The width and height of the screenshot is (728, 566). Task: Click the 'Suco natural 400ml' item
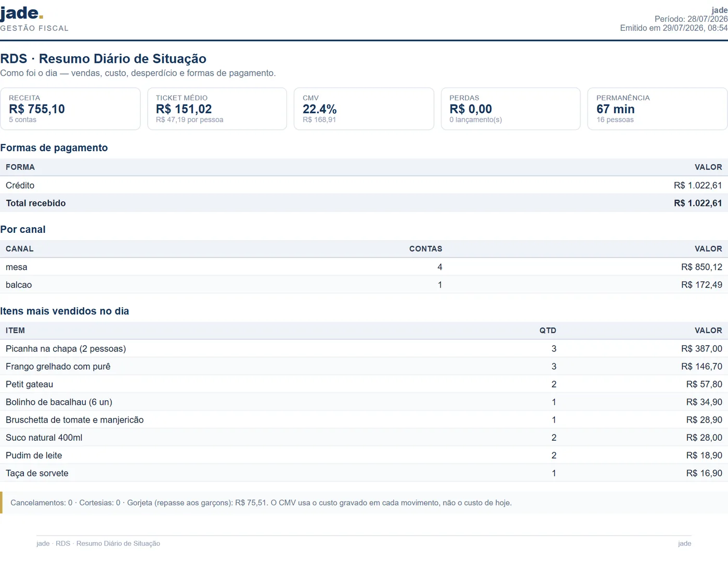tap(44, 438)
